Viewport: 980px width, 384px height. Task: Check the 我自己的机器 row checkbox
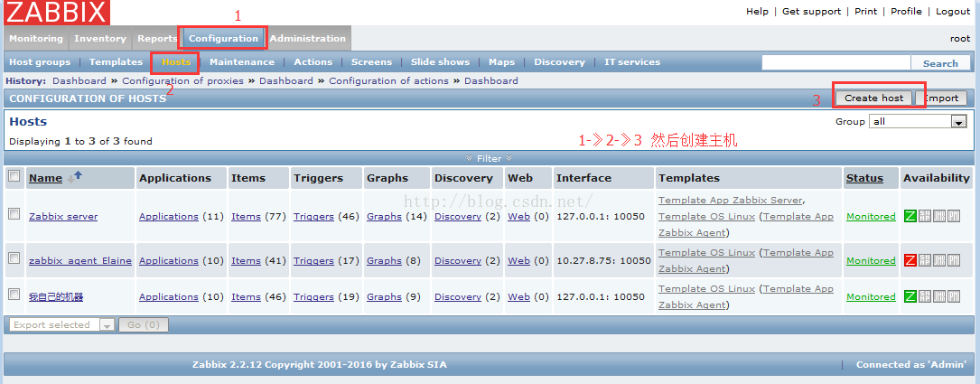[14, 294]
